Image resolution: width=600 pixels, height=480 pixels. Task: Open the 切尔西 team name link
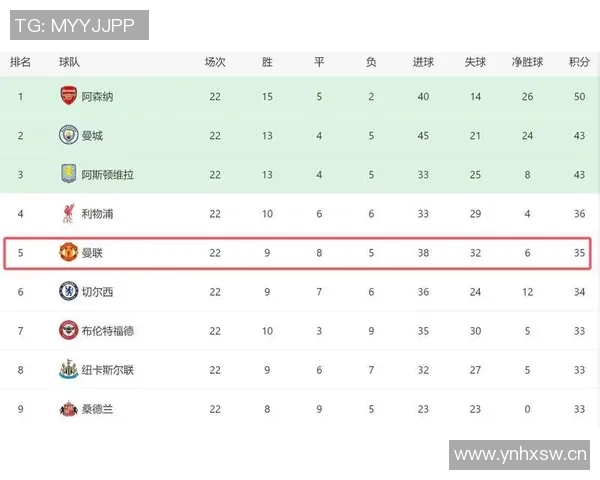point(97,292)
